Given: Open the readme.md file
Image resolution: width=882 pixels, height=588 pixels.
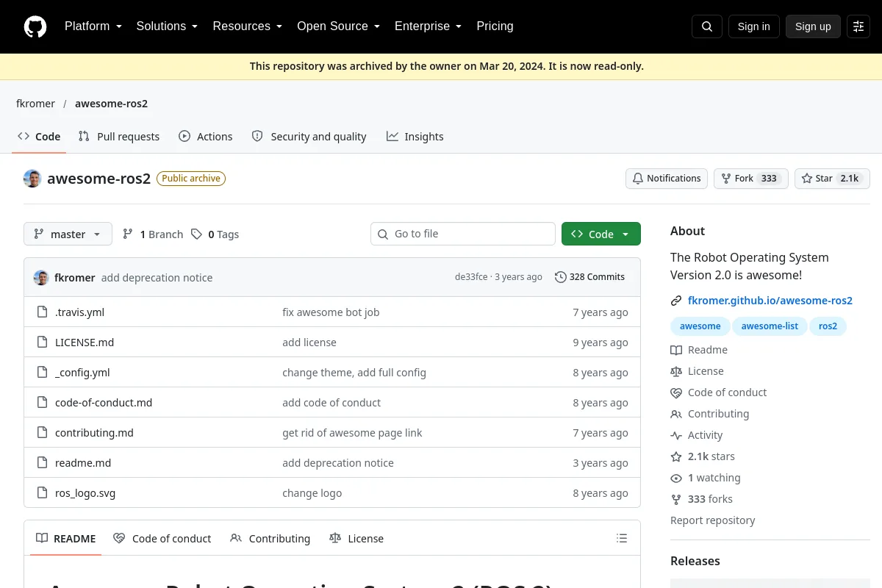Looking at the screenshot, I should (83, 463).
